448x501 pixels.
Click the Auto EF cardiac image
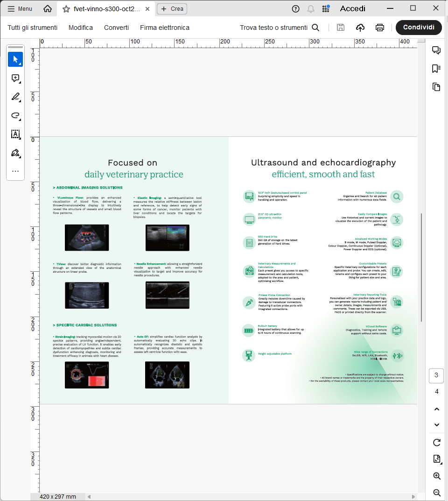point(168,375)
